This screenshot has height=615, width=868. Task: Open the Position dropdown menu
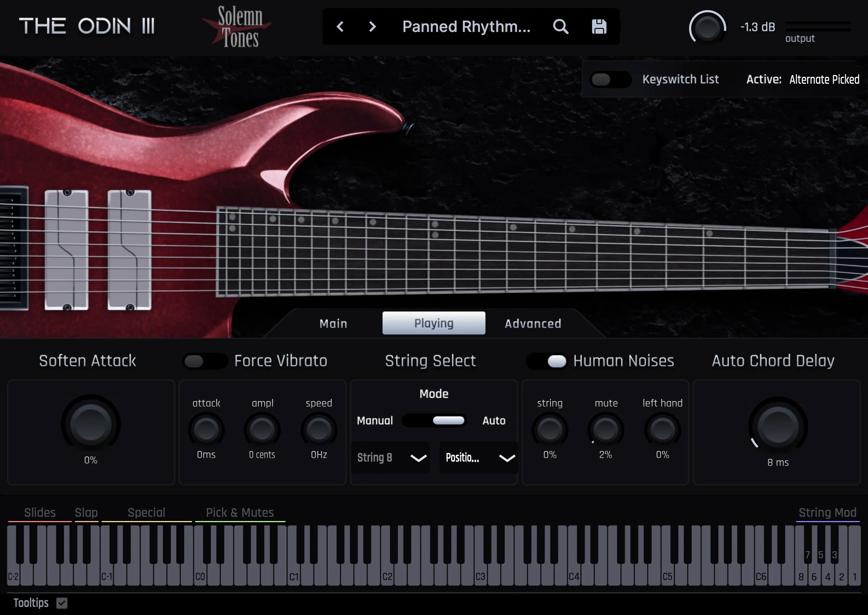479,457
